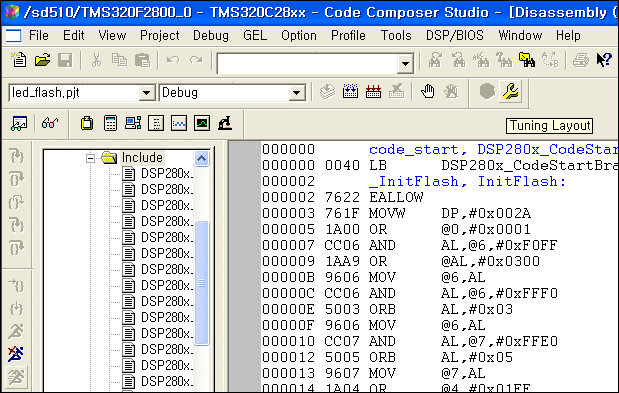Open the Edit menu
This screenshot has height=393, width=619.
[x=74, y=36]
